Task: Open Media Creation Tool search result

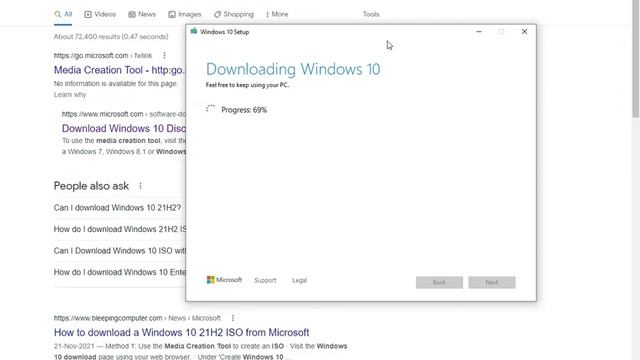Action: [119, 70]
